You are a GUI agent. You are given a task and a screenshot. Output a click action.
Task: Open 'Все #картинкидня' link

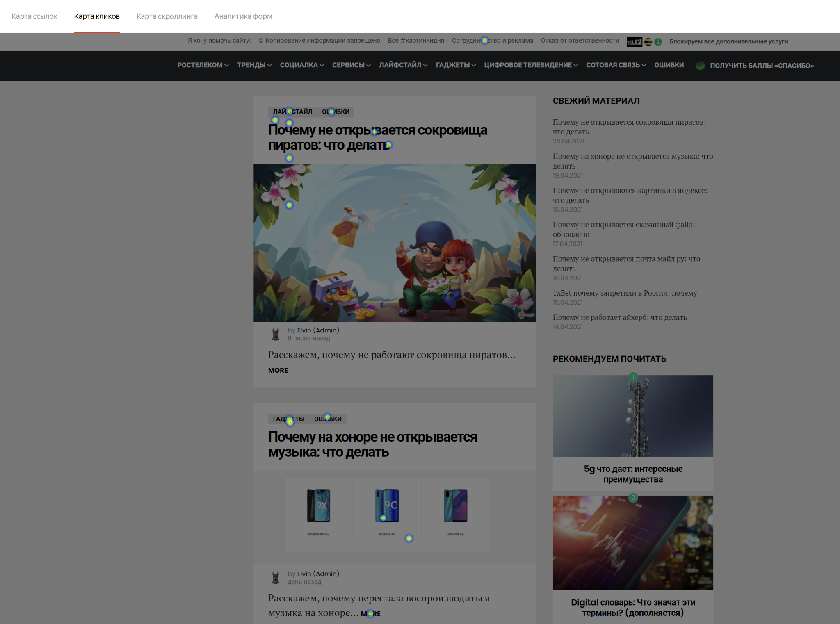[x=416, y=41]
